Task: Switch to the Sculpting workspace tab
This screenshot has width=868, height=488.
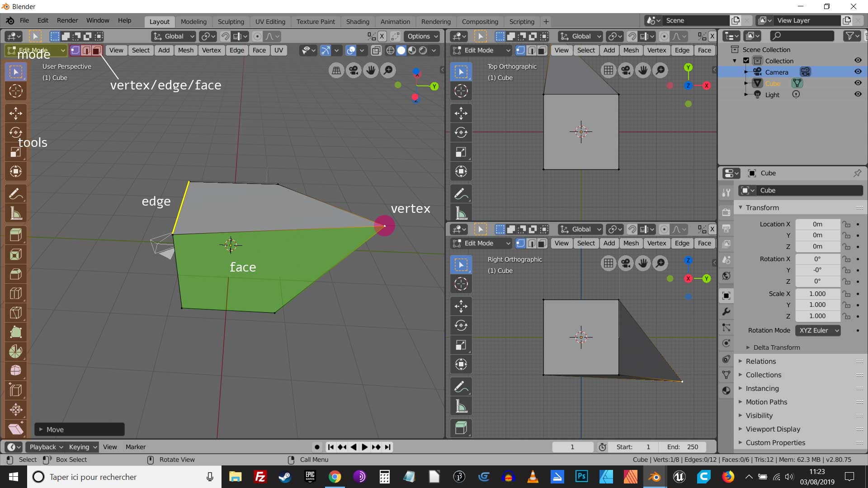Action: 231,21
